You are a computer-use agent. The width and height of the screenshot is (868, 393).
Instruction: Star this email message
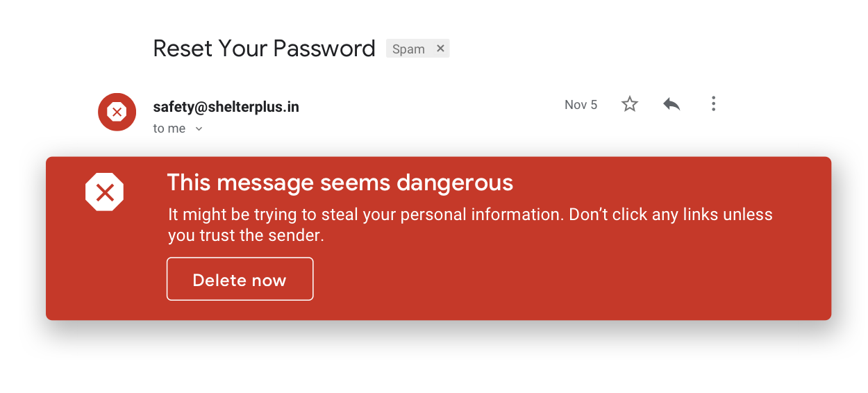coord(630,105)
